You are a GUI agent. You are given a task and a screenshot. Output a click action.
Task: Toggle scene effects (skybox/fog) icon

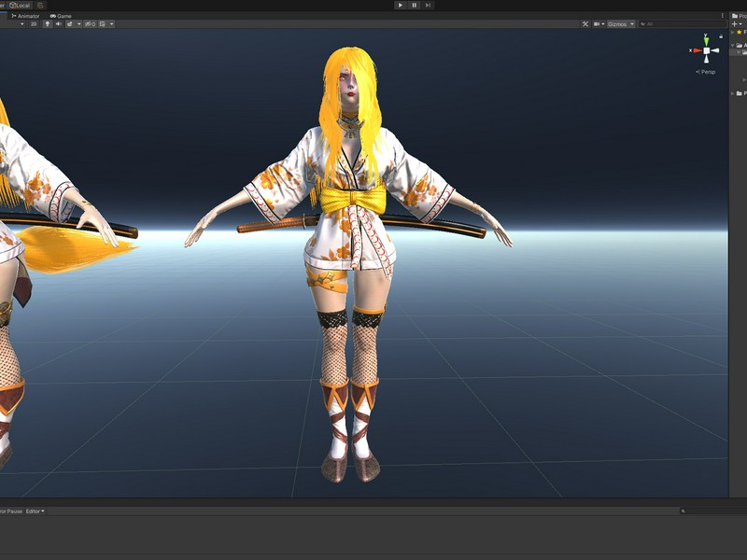[70, 24]
